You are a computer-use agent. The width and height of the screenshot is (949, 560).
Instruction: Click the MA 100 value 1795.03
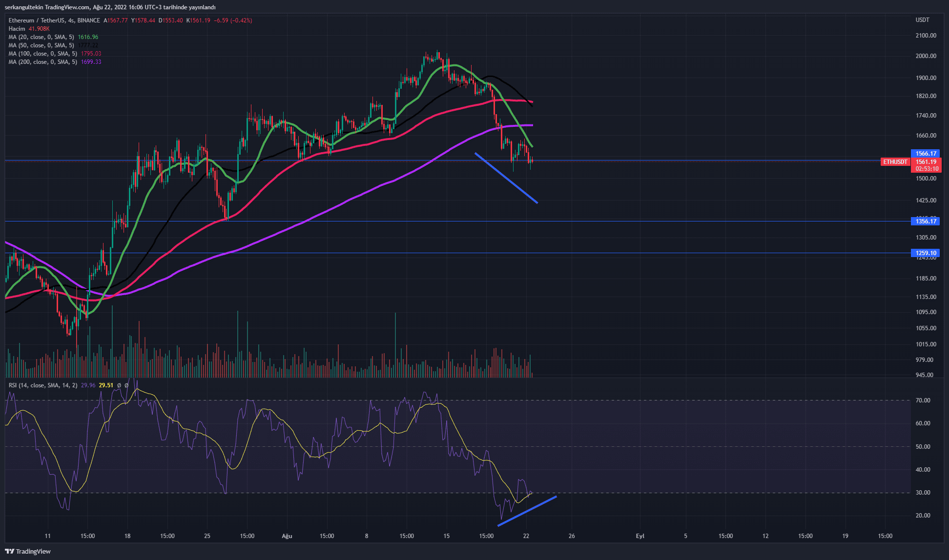coord(91,54)
